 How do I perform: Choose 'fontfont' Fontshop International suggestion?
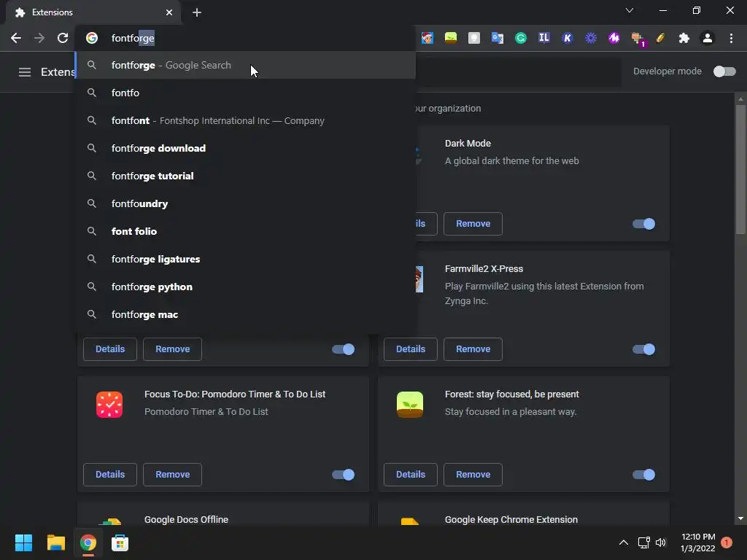coord(246,120)
